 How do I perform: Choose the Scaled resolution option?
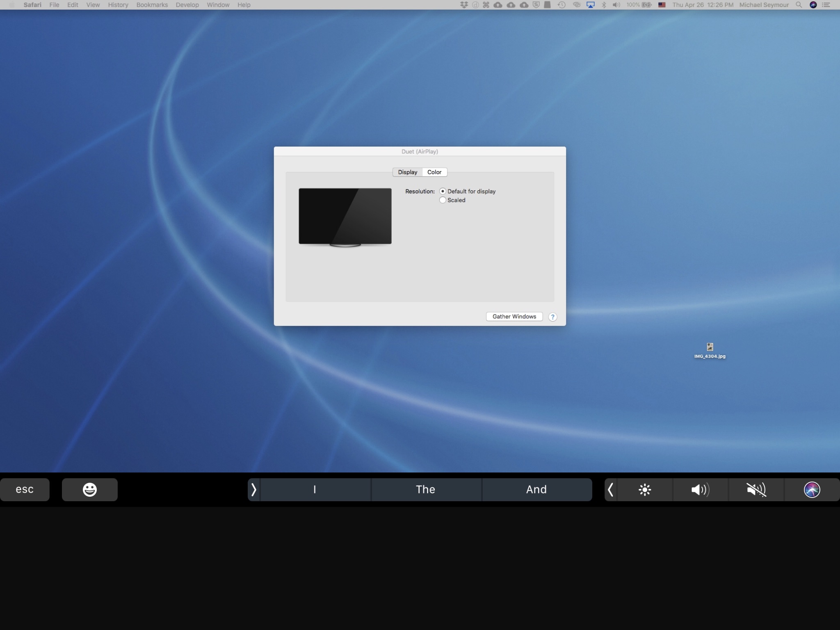pos(443,200)
